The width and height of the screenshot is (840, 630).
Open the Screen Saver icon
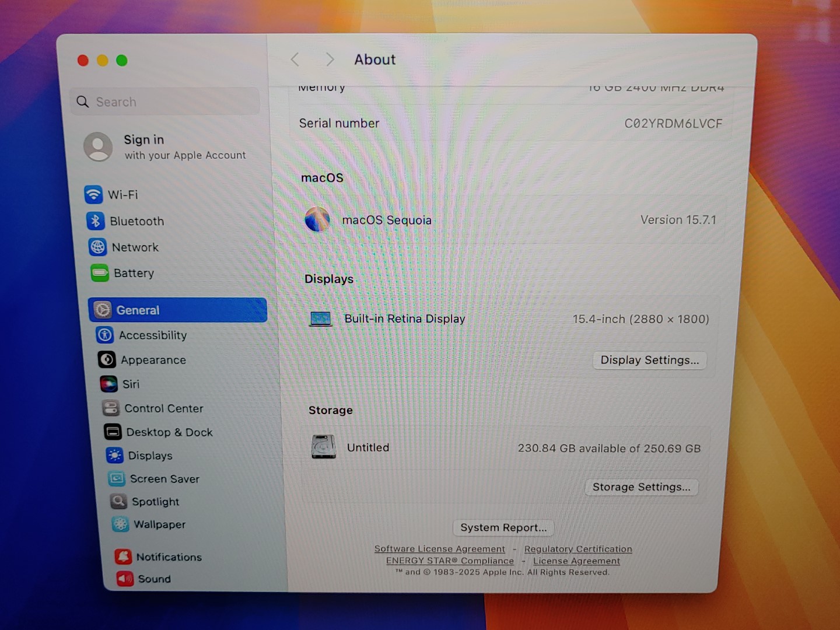117,479
